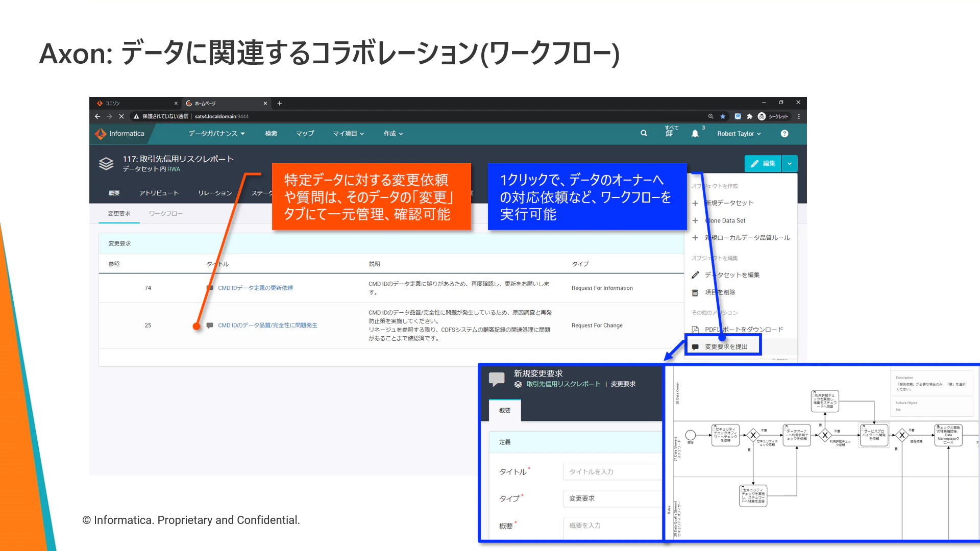Click 取引先信用リスクレポート link in 新規変更要求
Screen dimensions: 980x551
click(563, 384)
